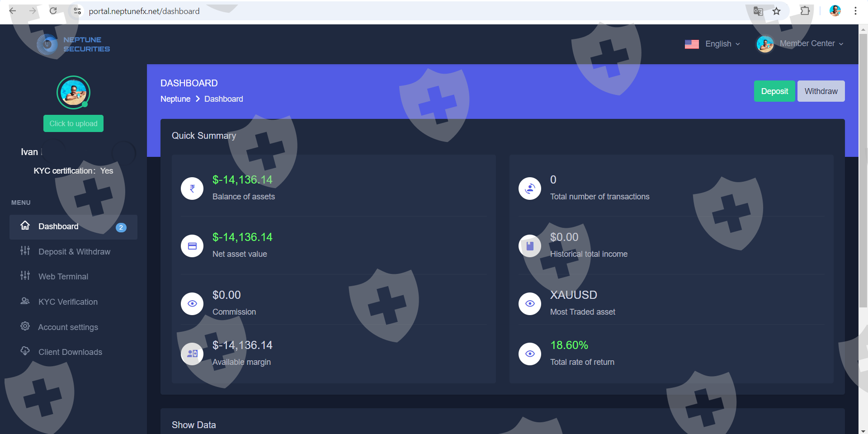The height and width of the screenshot is (434, 868).
Task: Toggle the Total rate of return eye icon
Action: [530, 354]
